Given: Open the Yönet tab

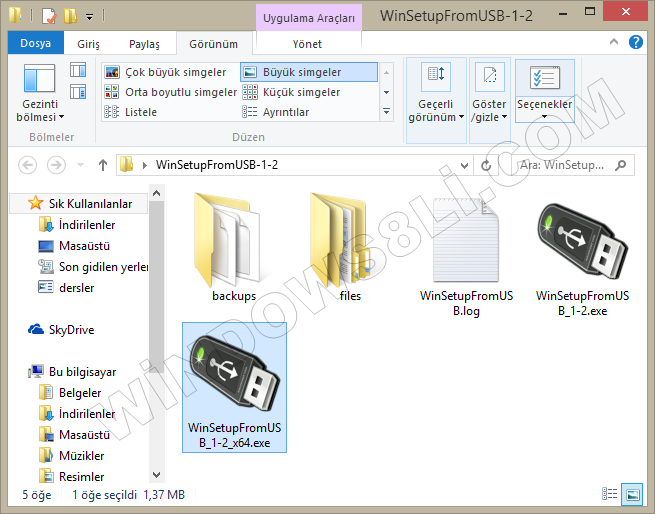Looking at the screenshot, I should 307,44.
